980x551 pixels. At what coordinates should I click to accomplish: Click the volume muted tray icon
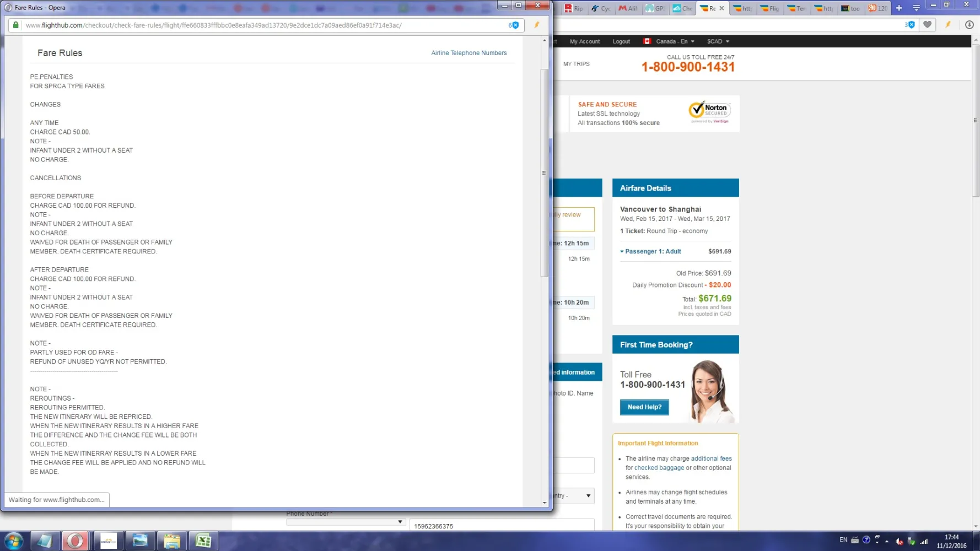(899, 541)
